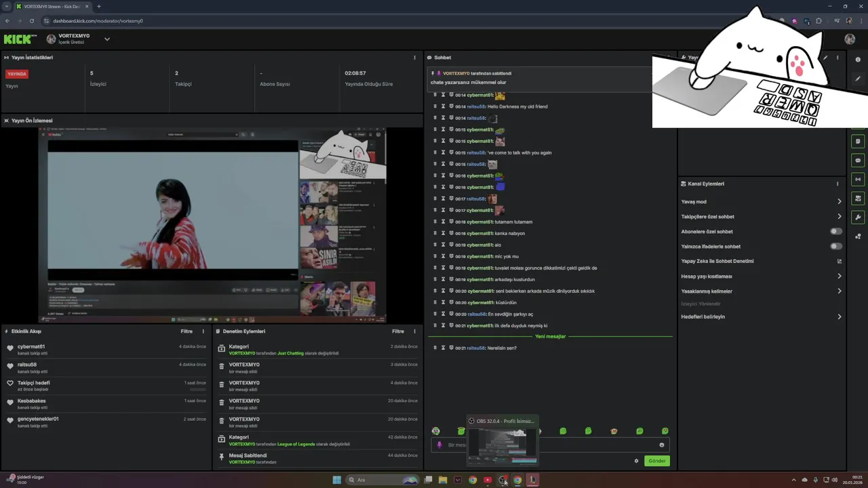Open more options for Yayın İstatistikleri panel
Viewport: 868px width, 488px height.
[414, 58]
